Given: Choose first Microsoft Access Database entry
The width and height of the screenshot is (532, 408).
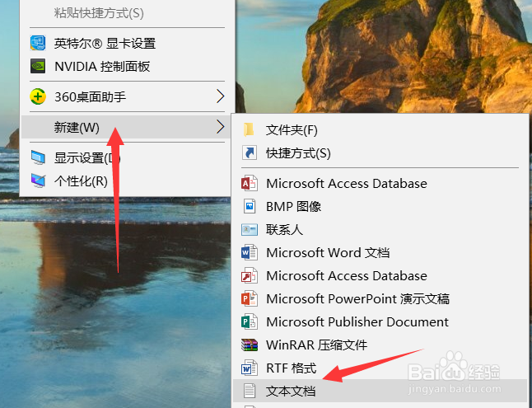Looking at the screenshot, I should click(x=380, y=184).
